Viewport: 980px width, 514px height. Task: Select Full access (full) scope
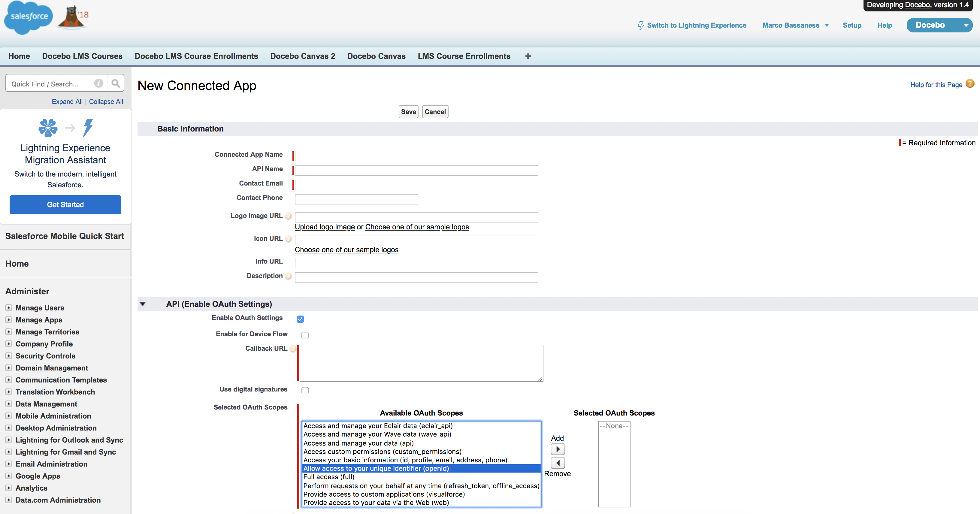[x=421, y=477]
